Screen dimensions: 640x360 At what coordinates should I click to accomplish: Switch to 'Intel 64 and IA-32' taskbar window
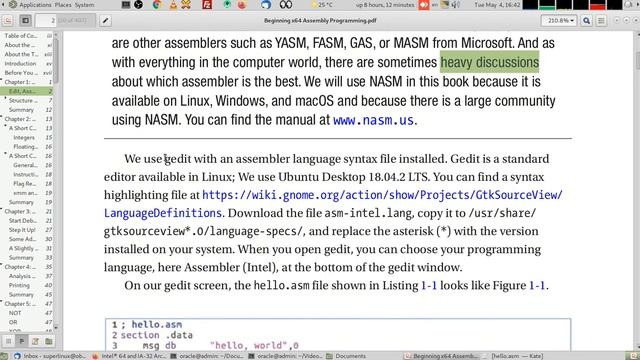coord(129,356)
